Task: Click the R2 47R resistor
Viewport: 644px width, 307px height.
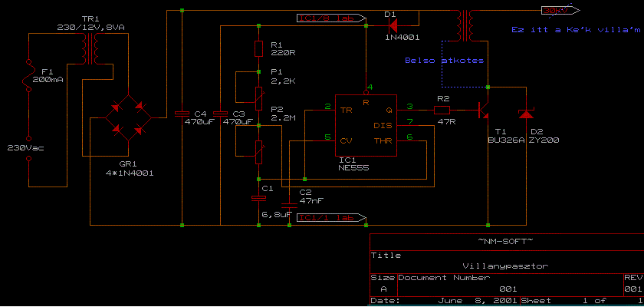Action: [x=442, y=111]
